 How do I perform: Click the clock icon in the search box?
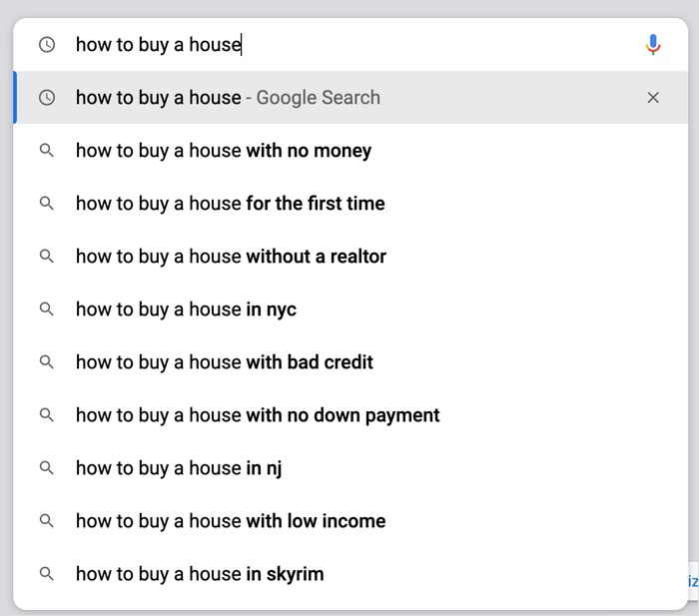46,45
